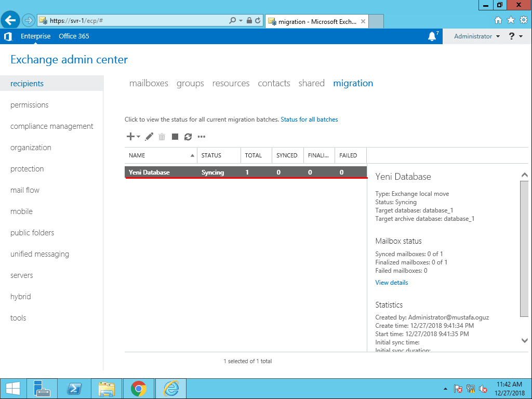Viewport: 532px width, 399px height.
Task: Select the migration - Microsoft Exchange tab
Action: pyautogui.click(x=317, y=21)
